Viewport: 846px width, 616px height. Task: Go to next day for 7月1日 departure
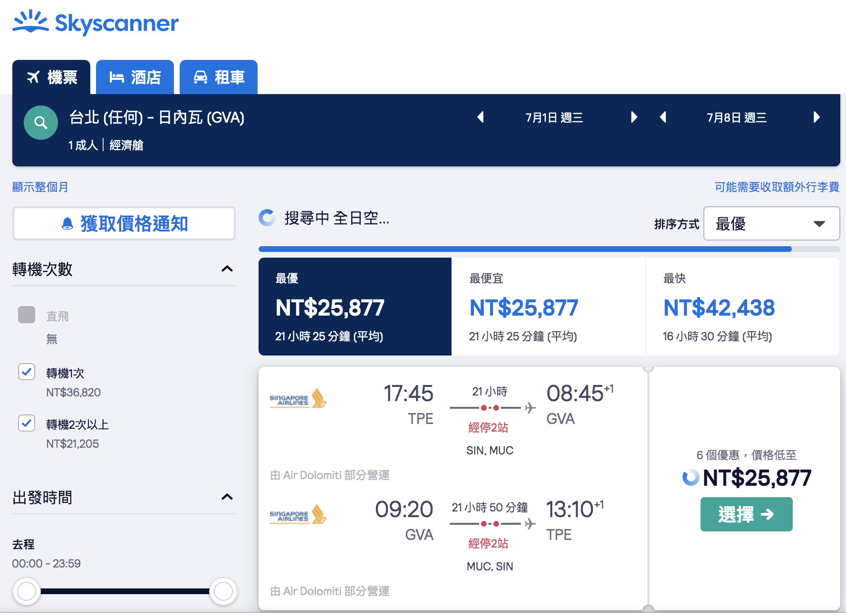634,117
